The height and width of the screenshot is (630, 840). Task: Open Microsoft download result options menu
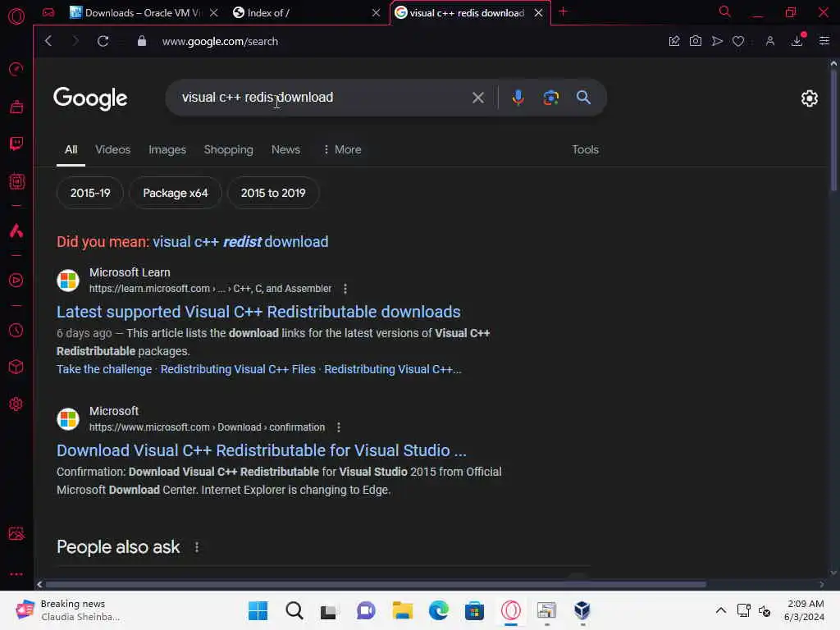[x=338, y=427]
